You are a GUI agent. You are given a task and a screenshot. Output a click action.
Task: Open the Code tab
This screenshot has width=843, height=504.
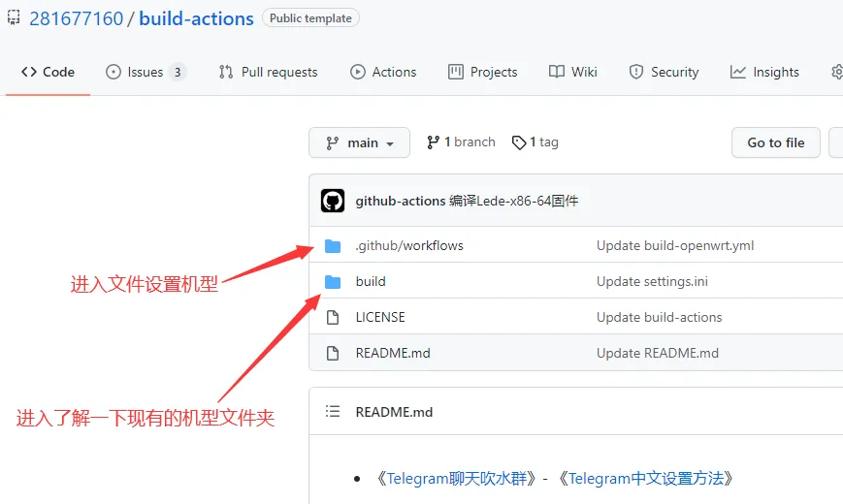pyautogui.click(x=49, y=72)
